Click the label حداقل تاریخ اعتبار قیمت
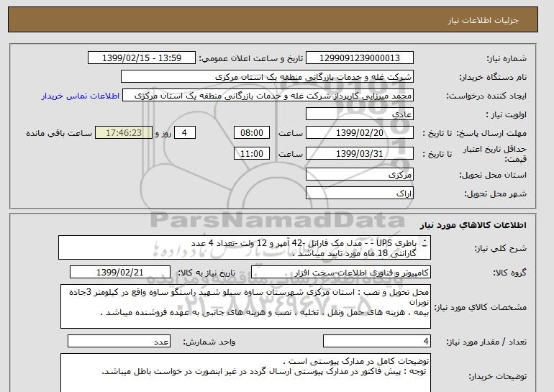Screen dimensions: 554x392 point(495,154)
